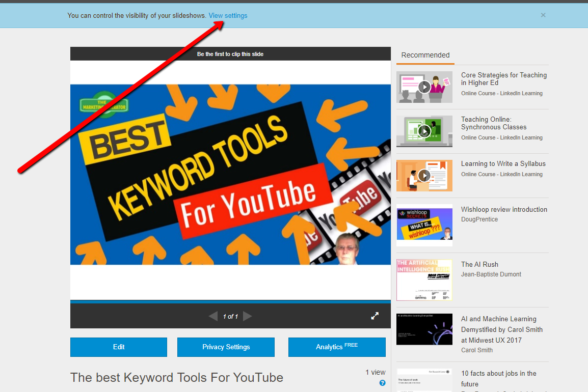Click The best Keyword Tools For YouTube title

(177, 377)
